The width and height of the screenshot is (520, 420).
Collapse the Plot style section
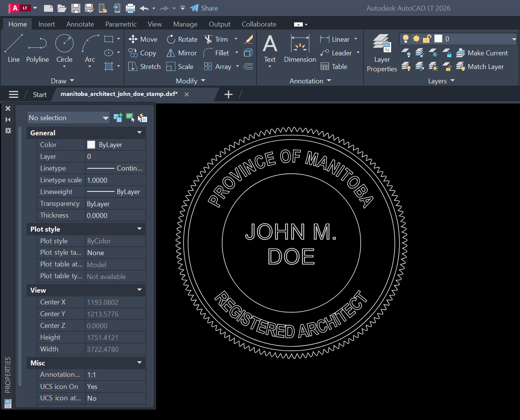click(139, 229)
